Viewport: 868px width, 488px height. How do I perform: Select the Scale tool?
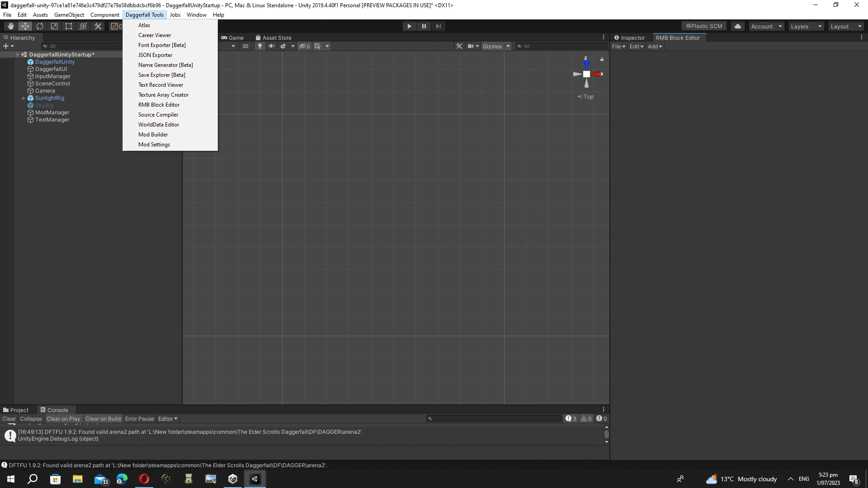point(54,26)
